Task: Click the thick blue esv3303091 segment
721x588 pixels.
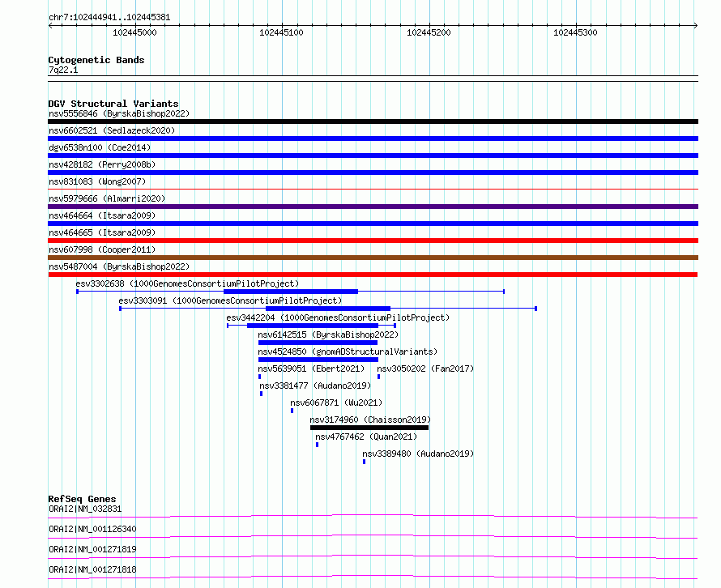Action: point(328,309)
